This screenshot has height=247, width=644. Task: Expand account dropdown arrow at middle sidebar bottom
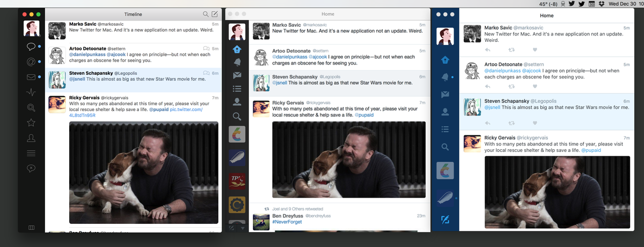pos(241,228)
